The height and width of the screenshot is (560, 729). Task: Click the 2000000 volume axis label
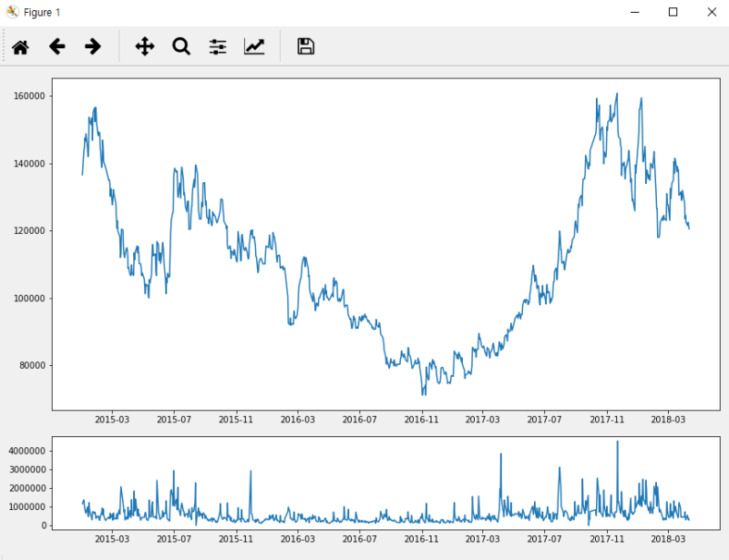[x=27, y=488]
